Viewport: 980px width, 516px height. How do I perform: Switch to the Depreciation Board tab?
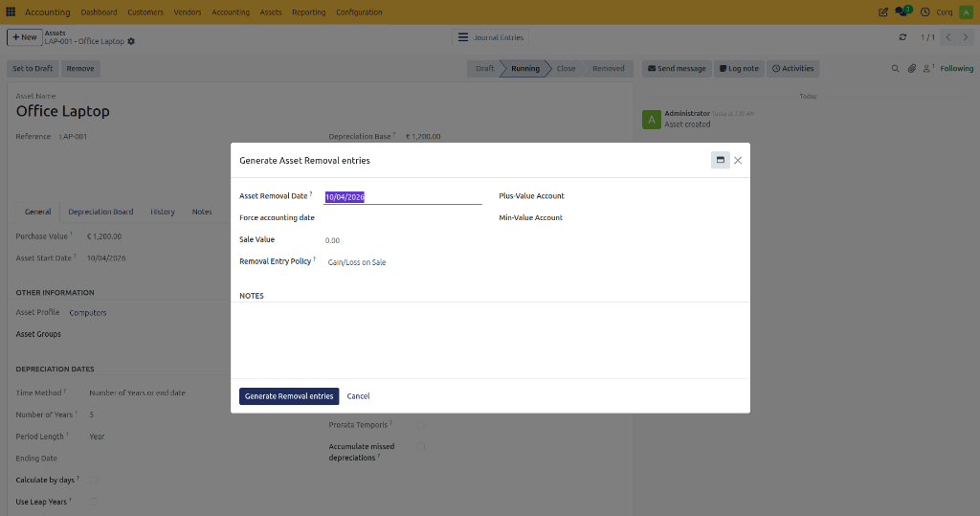[x=100, y=212]
